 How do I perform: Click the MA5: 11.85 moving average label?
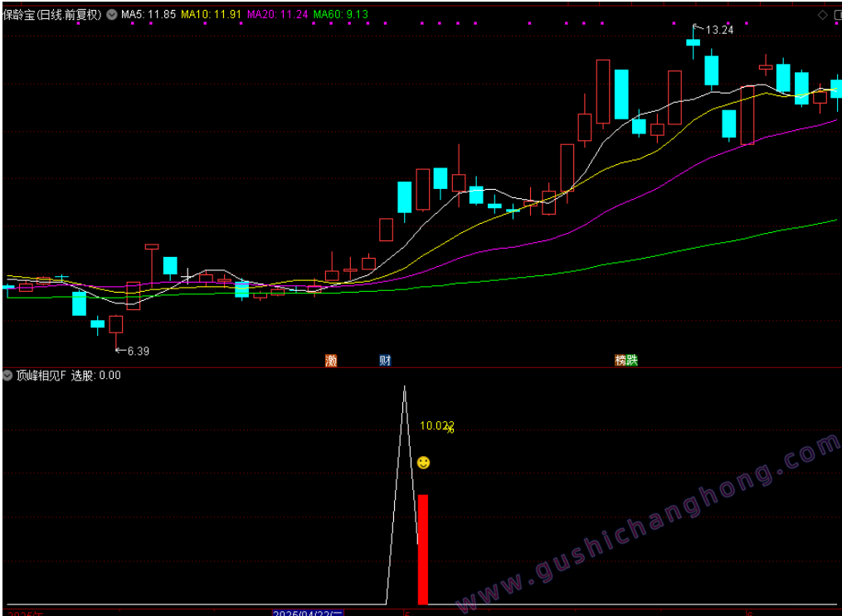(x=148, y=14)
